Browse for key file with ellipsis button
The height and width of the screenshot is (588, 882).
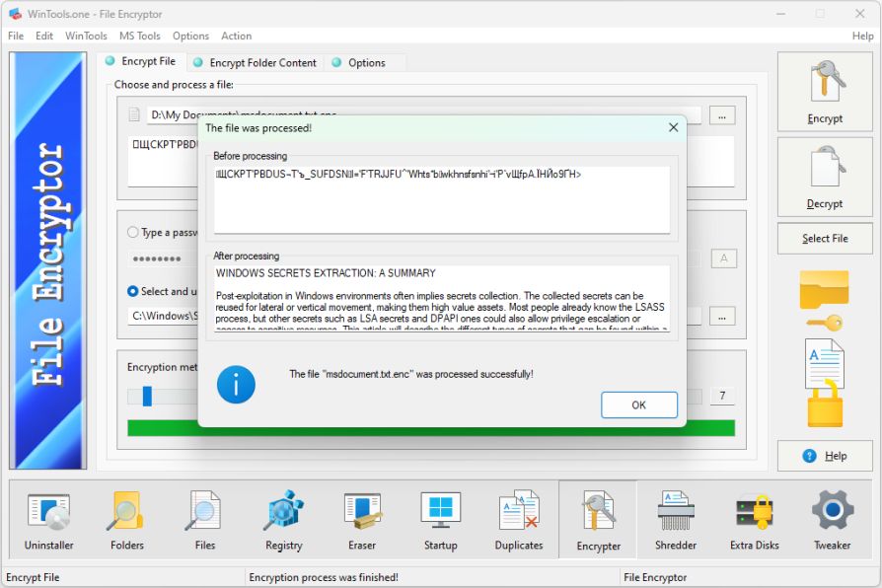[722, 317]
